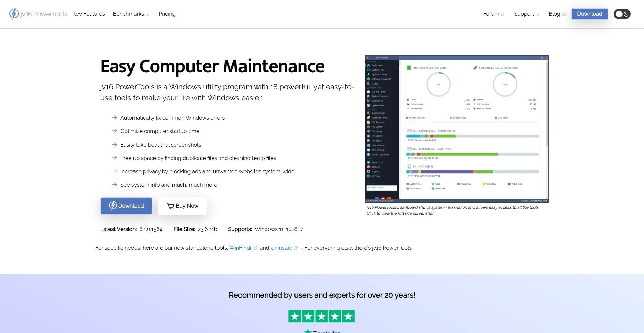Click external-link icon next to Forum

pyautogui.click(x=503, y=14)
